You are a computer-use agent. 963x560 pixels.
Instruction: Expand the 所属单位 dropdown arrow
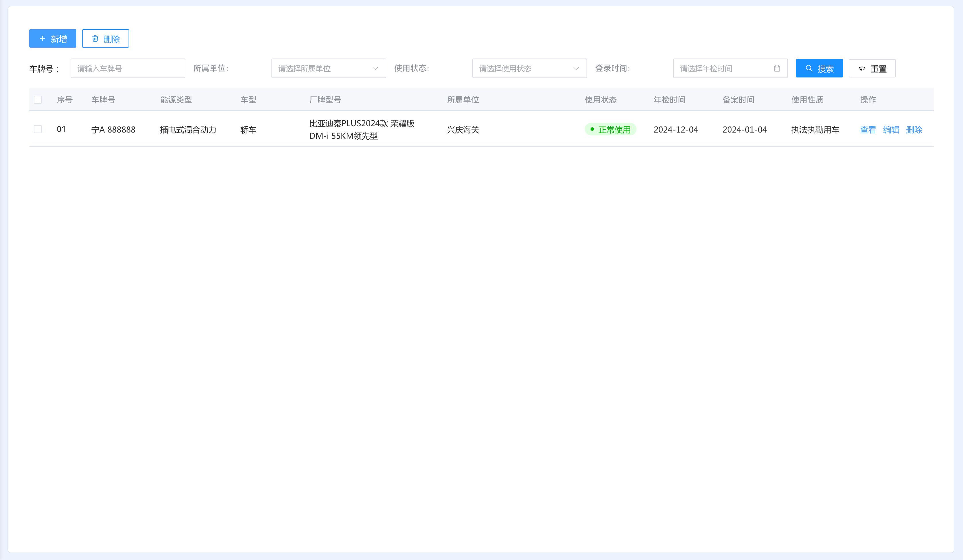point(375,68)
